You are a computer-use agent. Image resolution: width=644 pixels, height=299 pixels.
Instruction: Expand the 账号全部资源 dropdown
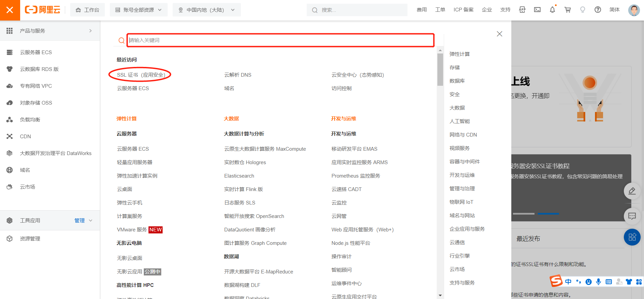click(x=138, y=10)
